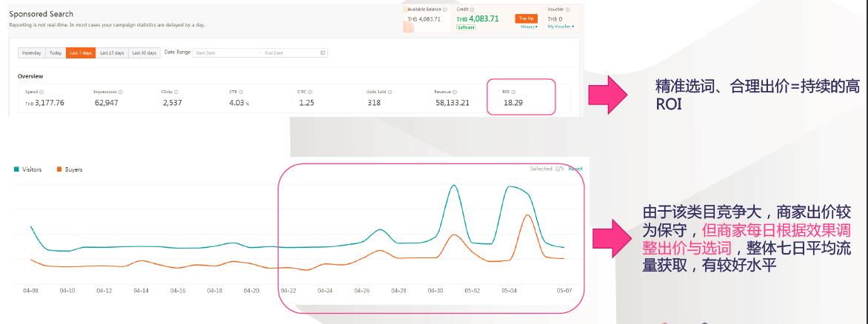The width and height of the screenshot is (868, 324).
Task: Click the End Date input field
Action: [285, 53]
